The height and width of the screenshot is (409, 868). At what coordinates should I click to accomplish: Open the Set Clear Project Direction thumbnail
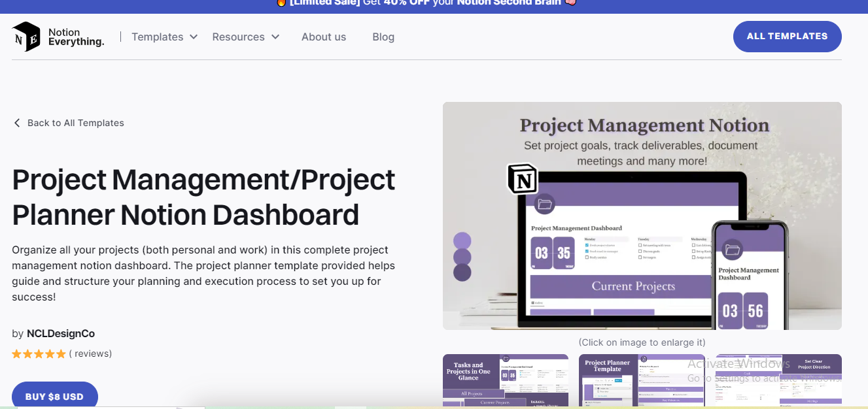(778, 381)
